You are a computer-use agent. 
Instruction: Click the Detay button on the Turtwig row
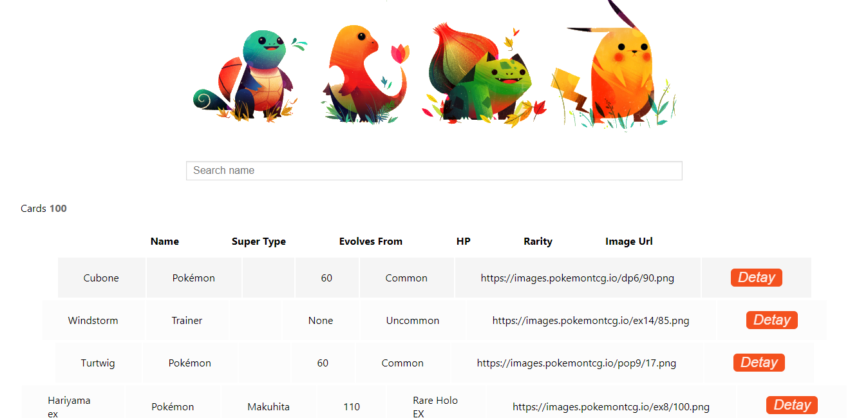coord(759,362)
